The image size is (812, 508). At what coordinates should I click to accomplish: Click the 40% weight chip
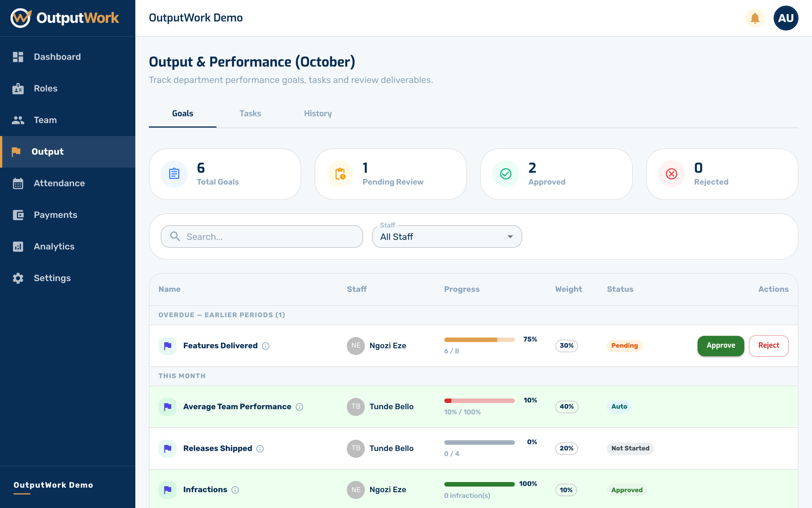coord(566,406)
